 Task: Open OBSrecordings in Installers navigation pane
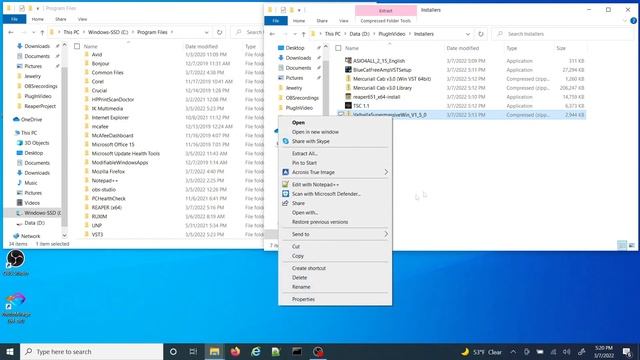click(302, 98)
